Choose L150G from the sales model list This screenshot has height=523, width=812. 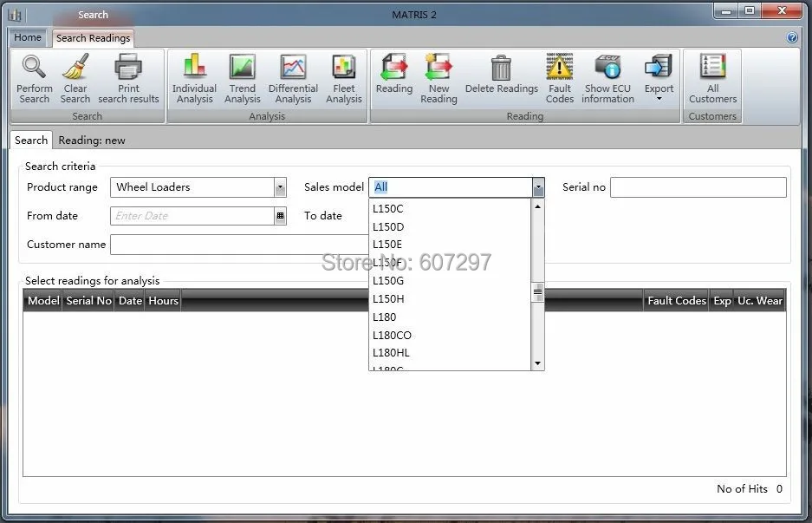pos(450,281)
